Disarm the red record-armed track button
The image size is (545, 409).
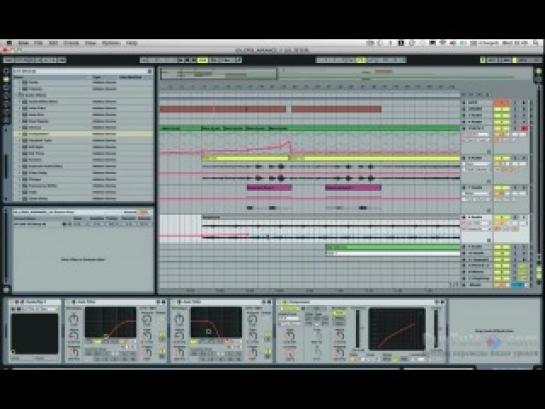pyautogui.click(x=524, y=129)
